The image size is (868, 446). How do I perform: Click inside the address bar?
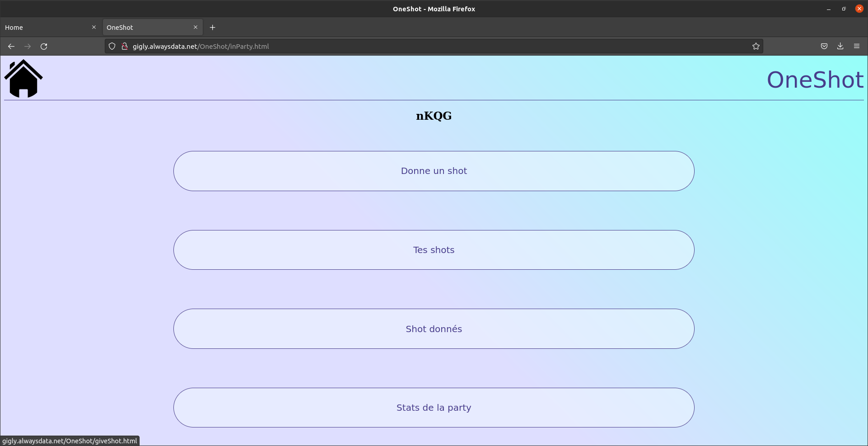[x=406, y=46]
